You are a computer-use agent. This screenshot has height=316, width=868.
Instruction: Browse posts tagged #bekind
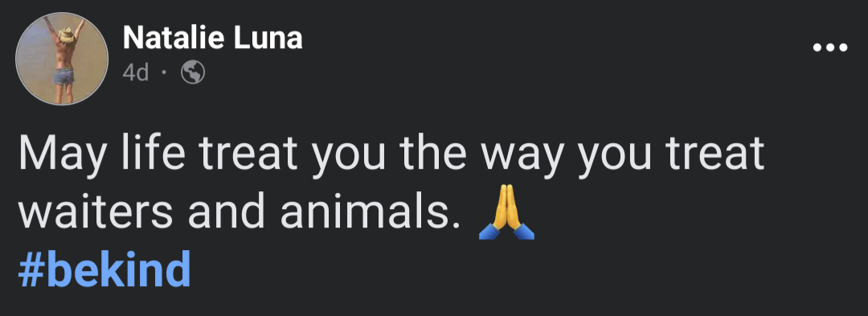pyautogui.click(x=104, y=269)
